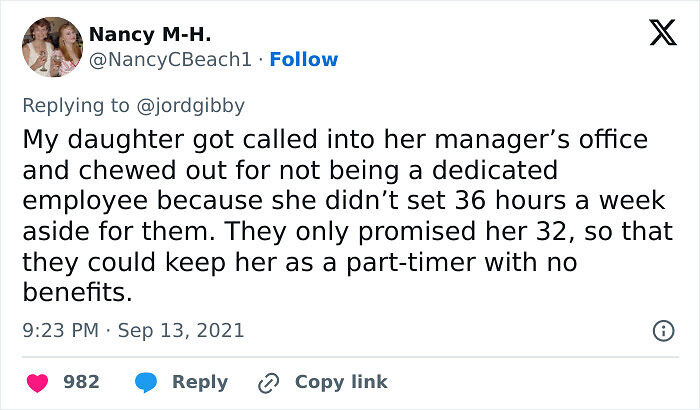
Task: Click the 982 likes count
Action: coord(81,382)
